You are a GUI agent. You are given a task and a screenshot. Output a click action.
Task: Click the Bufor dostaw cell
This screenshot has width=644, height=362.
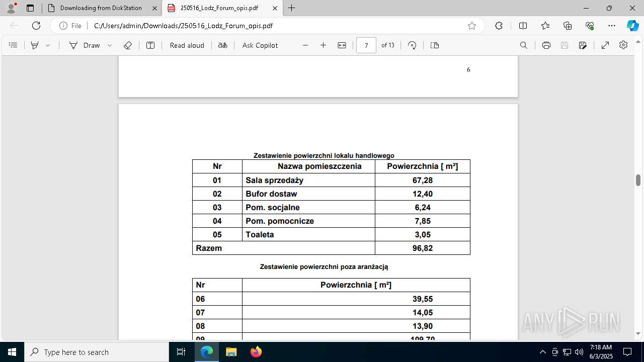click(308, 194)
